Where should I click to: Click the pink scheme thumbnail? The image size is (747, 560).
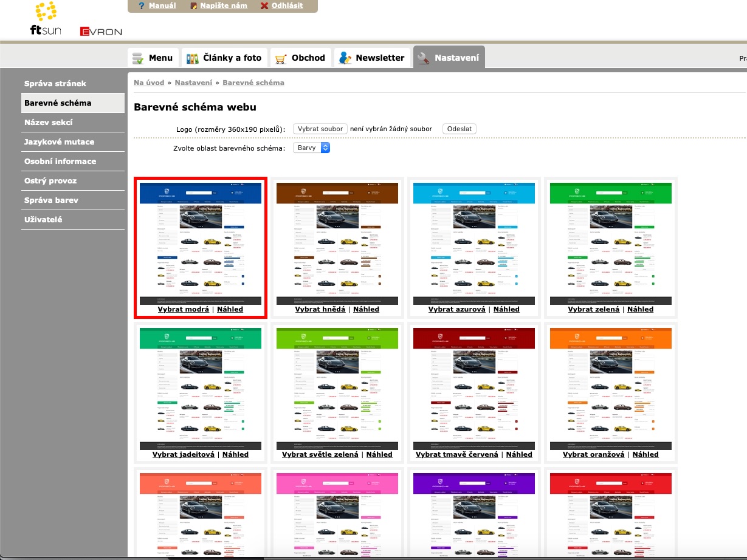click(337, 516)
